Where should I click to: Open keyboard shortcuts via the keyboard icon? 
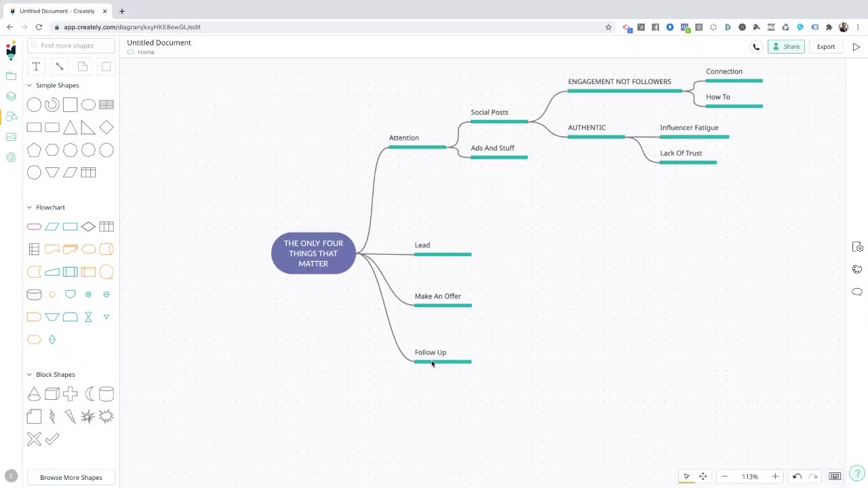pyautogui.click(x=835, y=476)
